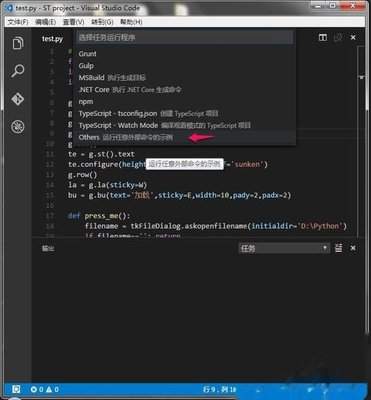Open the 查看(V) menu

73,22
